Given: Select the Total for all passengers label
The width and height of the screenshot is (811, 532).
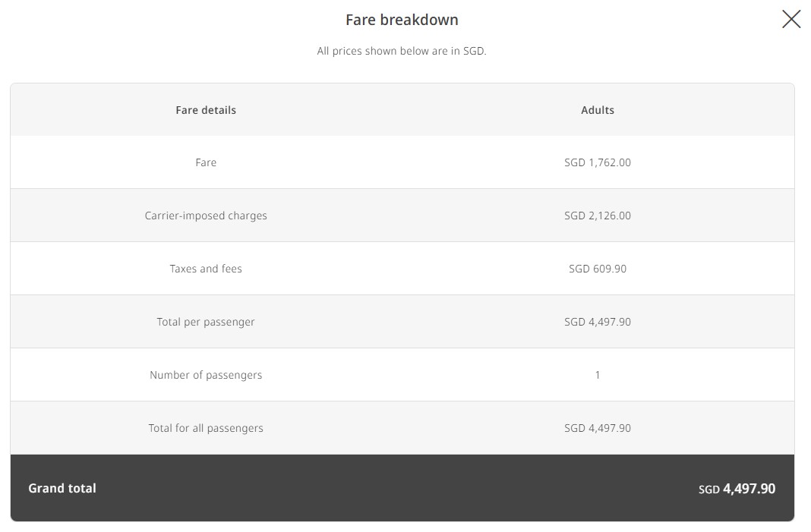Looking at the screenshot, I should click(x=206, y=428).
